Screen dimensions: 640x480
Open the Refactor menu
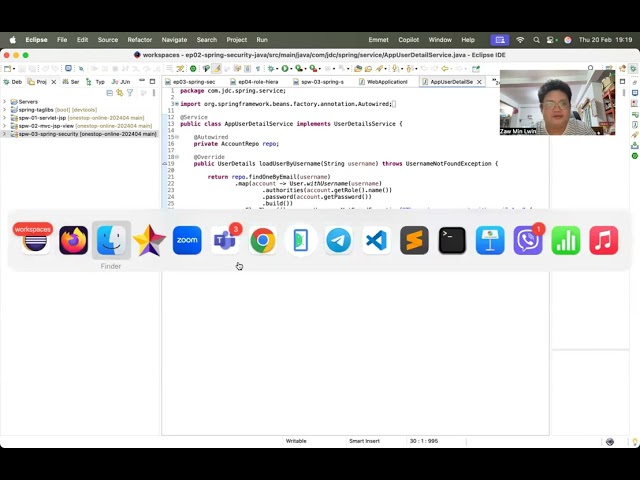click(x=140, y=40)
